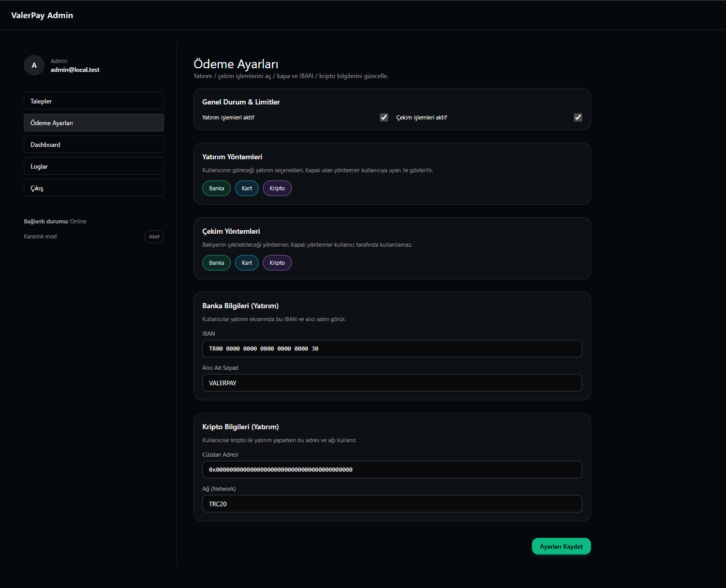Click the Cüzdan Adresi field

392,470
